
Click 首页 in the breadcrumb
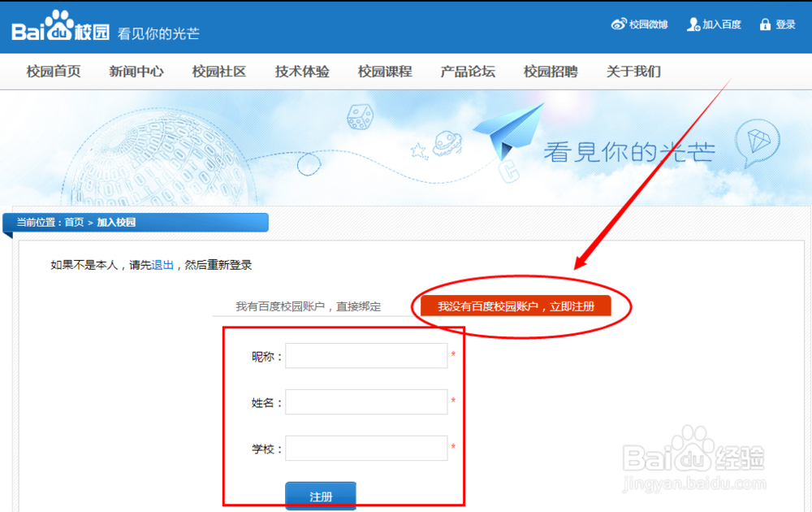[74, 223]
